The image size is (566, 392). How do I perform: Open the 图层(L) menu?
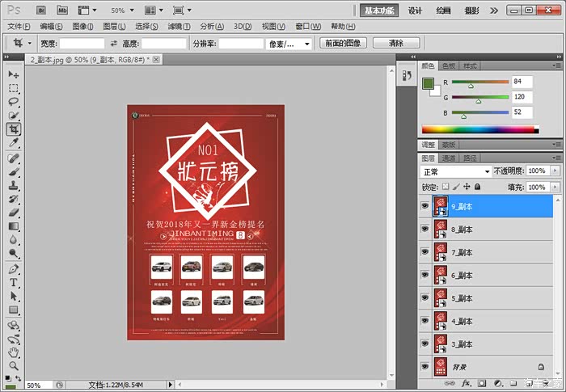tap(116, 26)
